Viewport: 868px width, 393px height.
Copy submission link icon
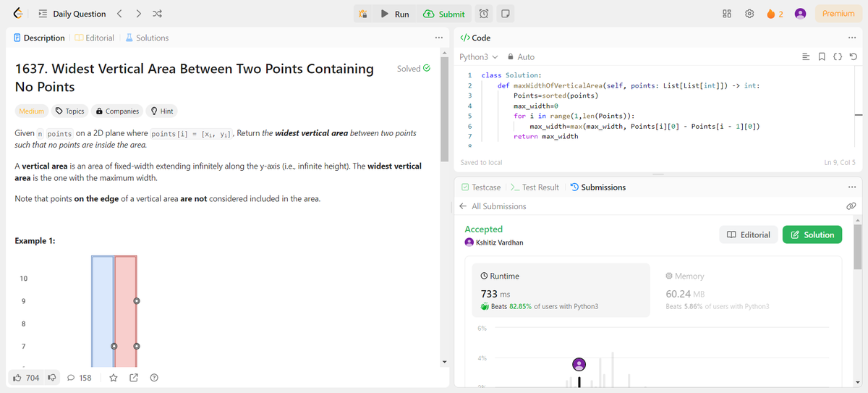point(851,206)
